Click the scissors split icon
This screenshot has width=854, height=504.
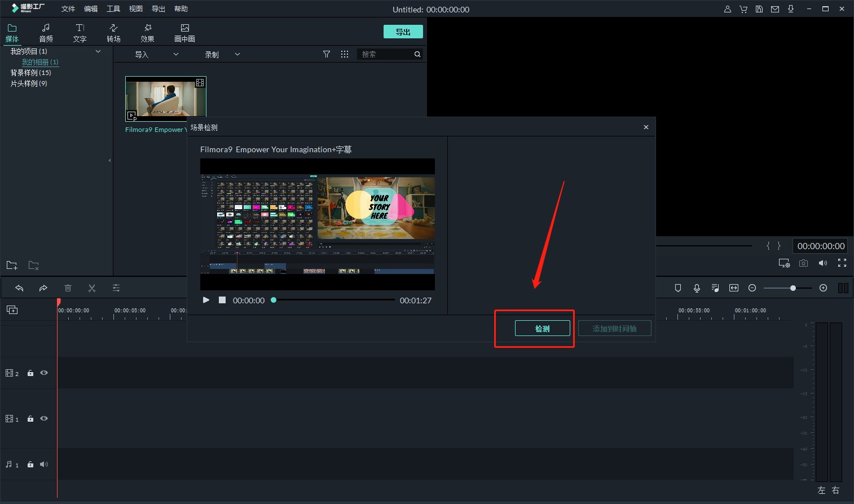click(x=92, y=288)
